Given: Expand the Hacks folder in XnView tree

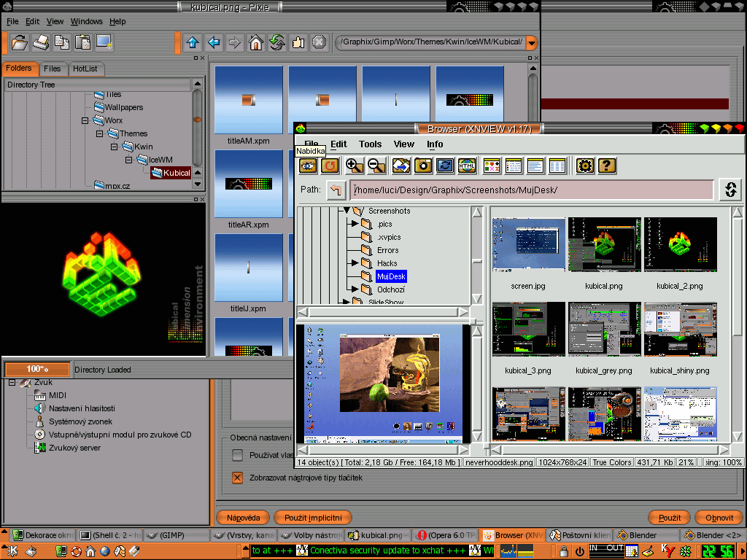Looking at the screenshot, I should click(355, 262).
